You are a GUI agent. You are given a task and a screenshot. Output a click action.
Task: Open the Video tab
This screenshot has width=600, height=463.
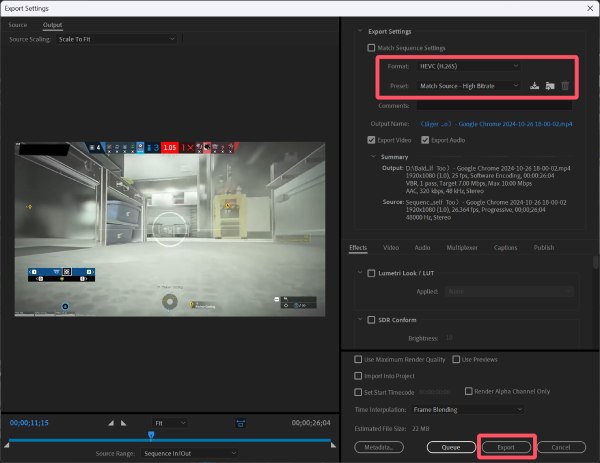coord(391,248)
